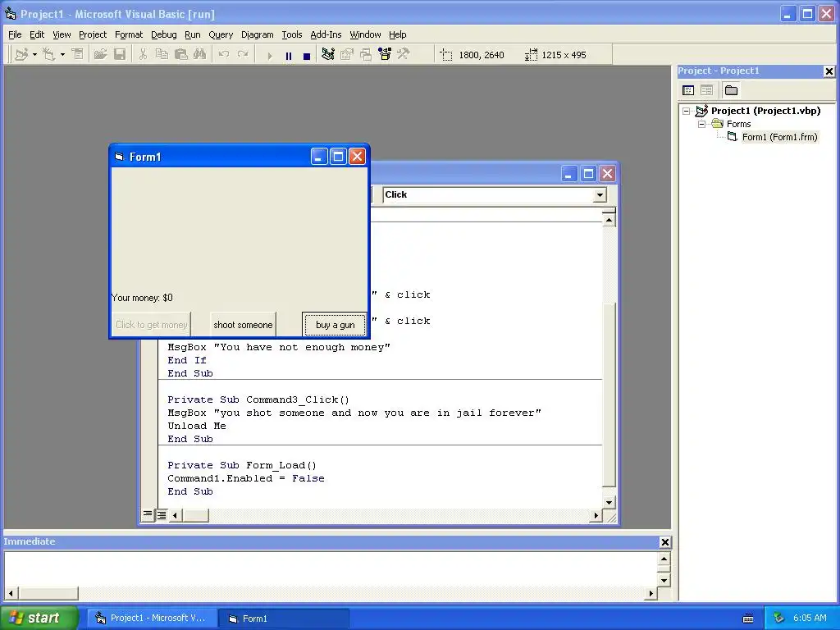Open the Toolbox hammer-wrench icon

coord(403,54)
